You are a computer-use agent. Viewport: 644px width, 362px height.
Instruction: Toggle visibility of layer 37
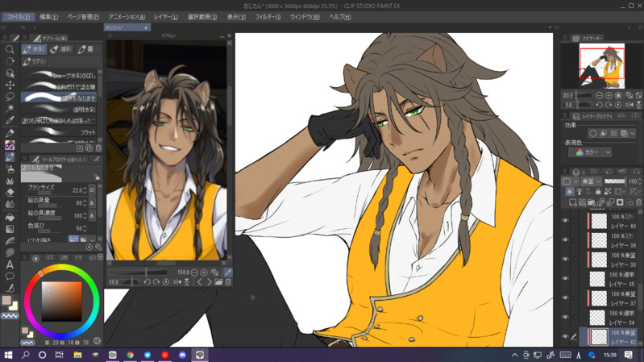[x=565, y=298]
